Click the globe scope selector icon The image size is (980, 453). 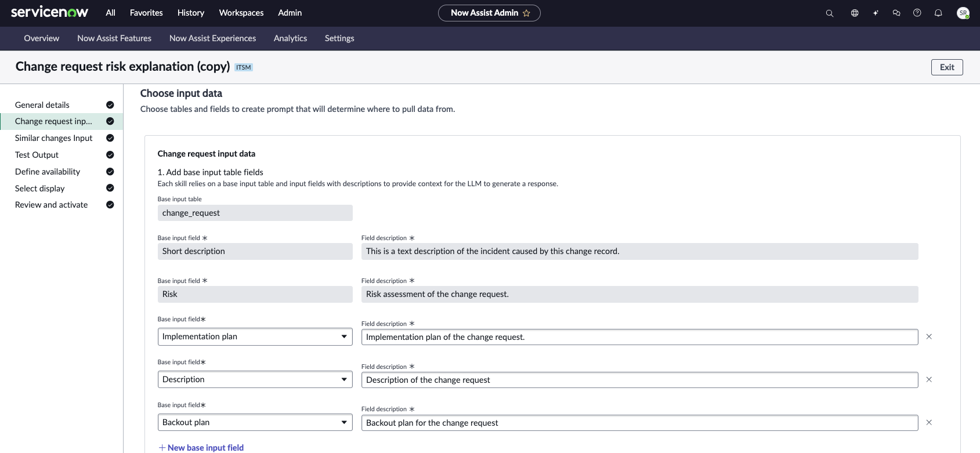(855, 13)
